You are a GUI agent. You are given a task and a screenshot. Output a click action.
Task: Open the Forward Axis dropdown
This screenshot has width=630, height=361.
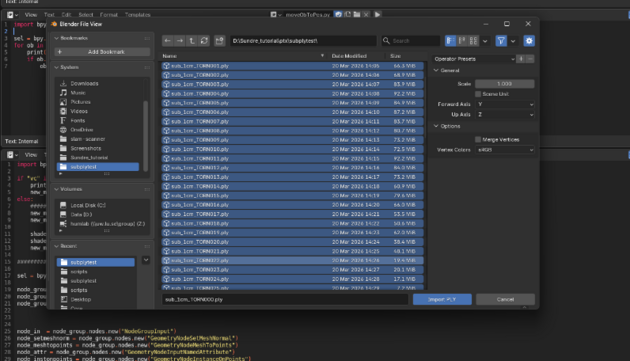505,104
